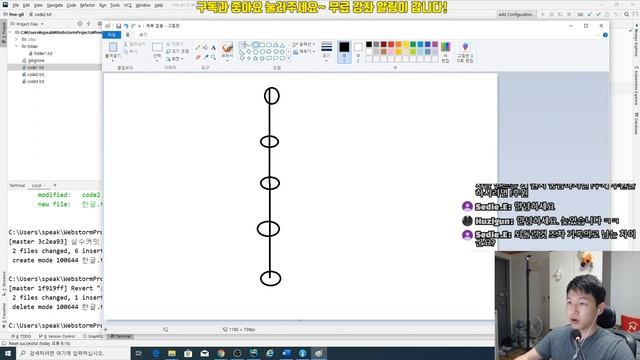Image resolution: width=640 pixels, height=360 pixels.
Task: Select the .gitignore file in project tree
Action: 34,60
